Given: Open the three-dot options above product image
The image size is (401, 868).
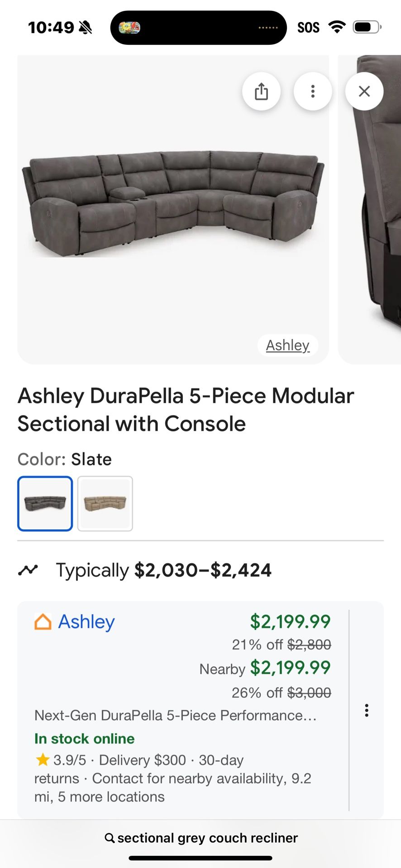Looking at the screenshot, I should coord(313,91).
